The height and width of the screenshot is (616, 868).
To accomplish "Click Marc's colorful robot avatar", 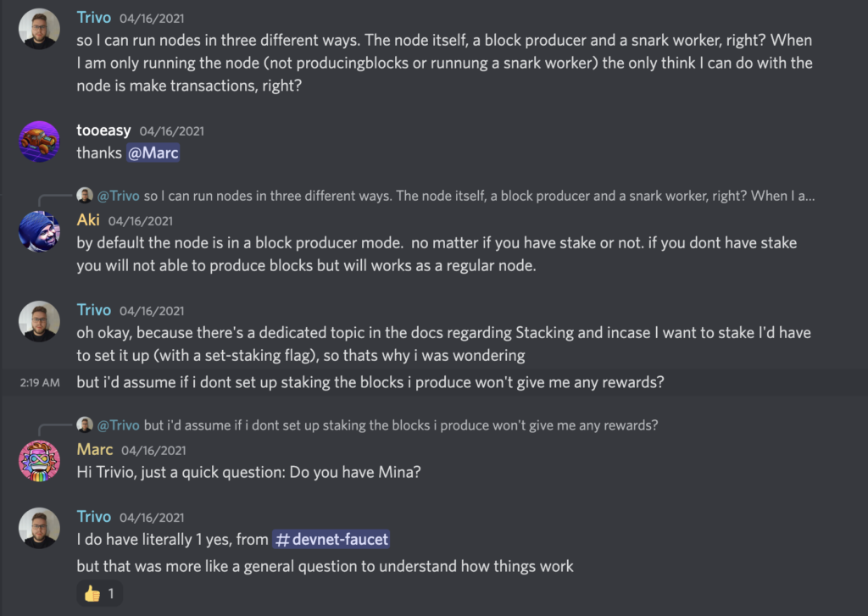I will (39, 461).
